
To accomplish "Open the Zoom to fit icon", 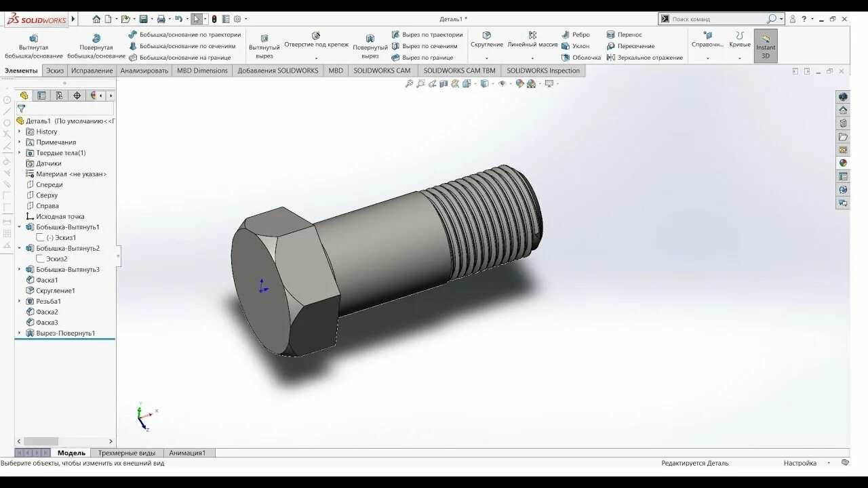I will point(409,83).
